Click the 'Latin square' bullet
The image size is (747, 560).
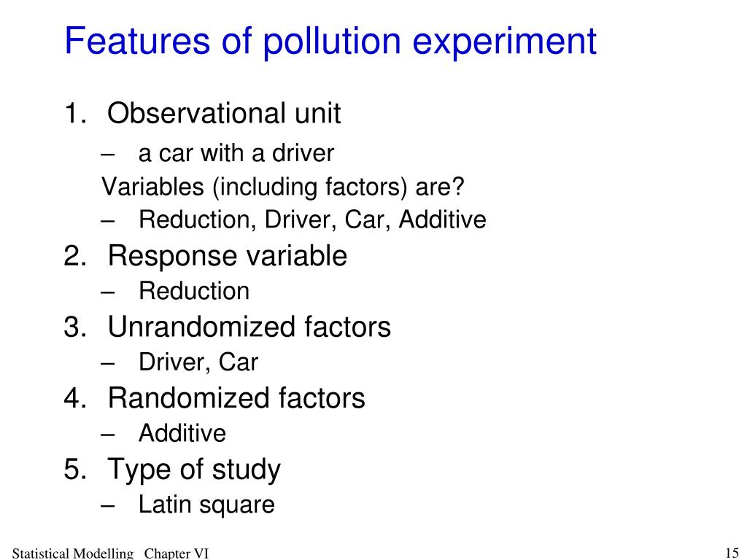click(206, 505)
